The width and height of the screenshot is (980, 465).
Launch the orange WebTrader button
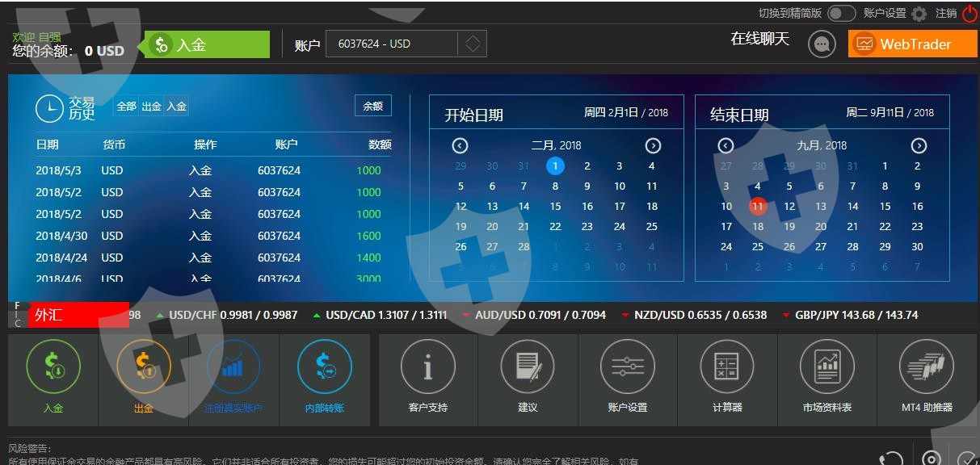(913, 44)
